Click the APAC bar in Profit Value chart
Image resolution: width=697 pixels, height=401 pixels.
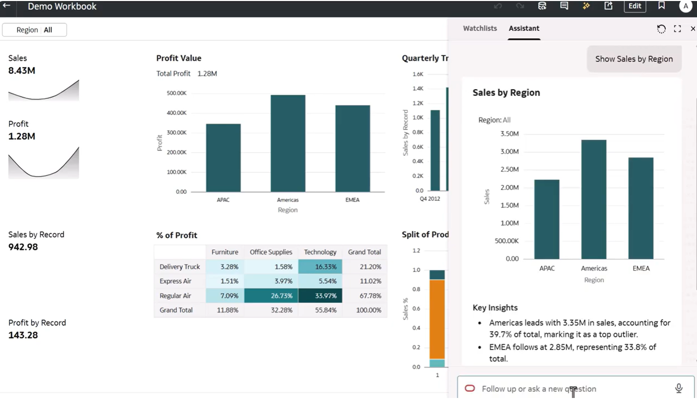[x=223, y=158]
